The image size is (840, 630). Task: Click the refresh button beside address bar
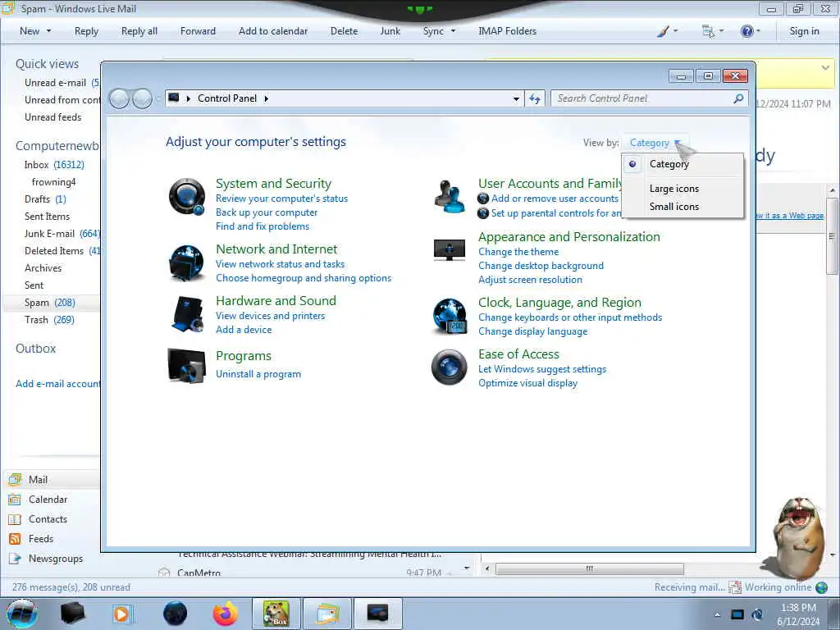tap(535, 98)
